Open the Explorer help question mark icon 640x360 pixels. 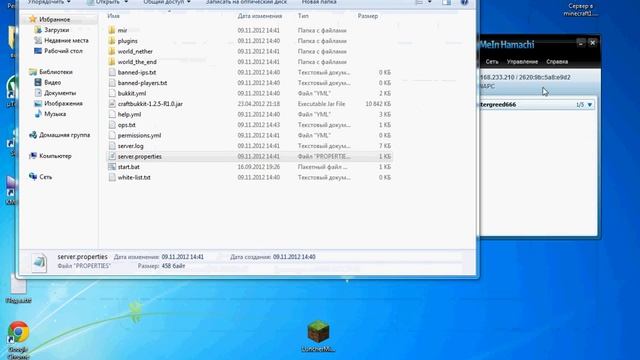pyautogui.click(x=464, y=2)
